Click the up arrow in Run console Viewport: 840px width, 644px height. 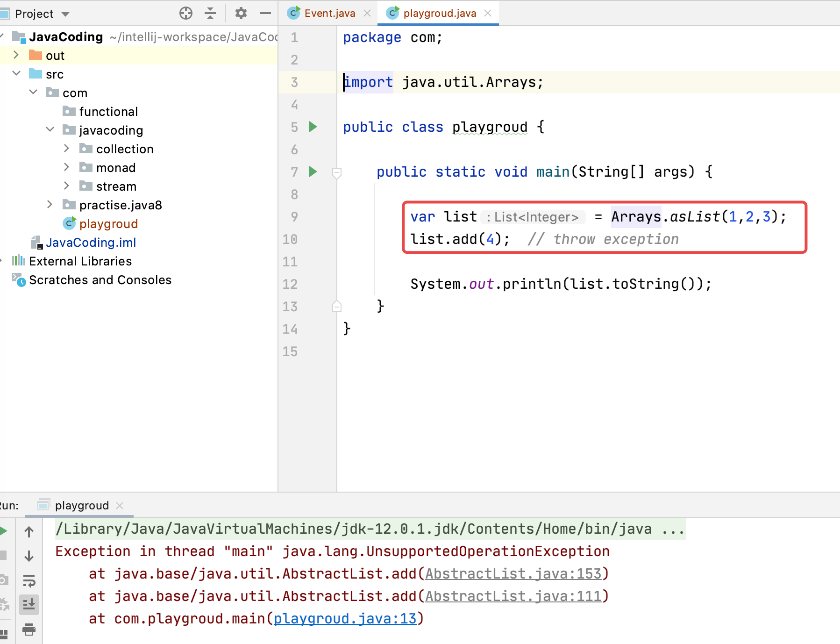(x=29, y=532)
